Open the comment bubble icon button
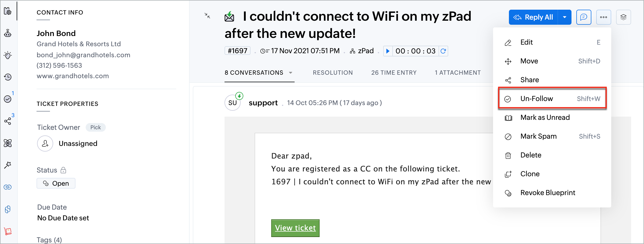The image size is (644, 244). tap(584, 17)
